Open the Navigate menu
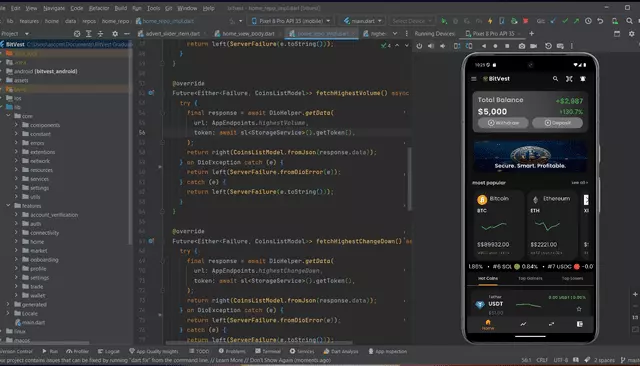 point(54,8)
